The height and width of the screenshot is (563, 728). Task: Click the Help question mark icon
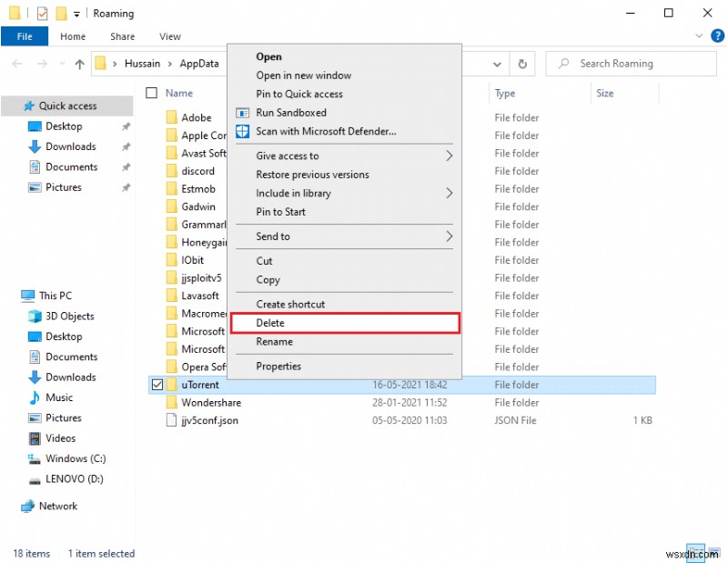[718, 36]
